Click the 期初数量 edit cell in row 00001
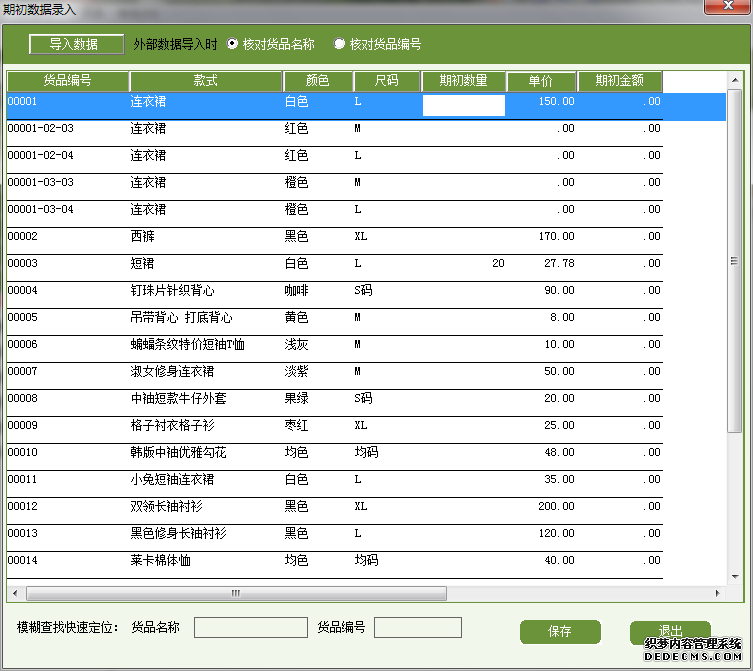Viewport: 753px width, 671px height. tap(464, 105)
